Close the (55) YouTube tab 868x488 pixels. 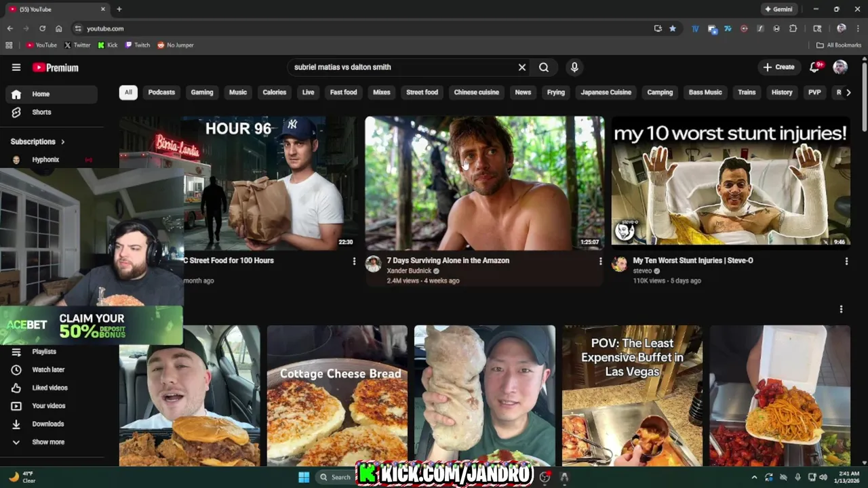point(103,9)
